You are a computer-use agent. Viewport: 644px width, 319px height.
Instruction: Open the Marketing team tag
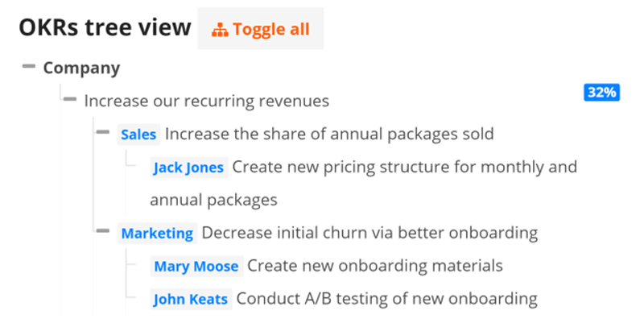tap(157, 233)
